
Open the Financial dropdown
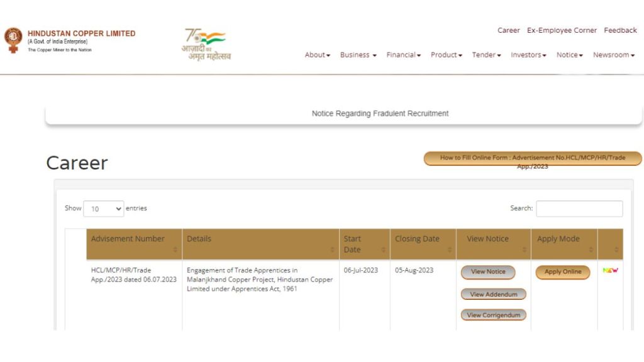pyautogui.click(x=403, y=55)
